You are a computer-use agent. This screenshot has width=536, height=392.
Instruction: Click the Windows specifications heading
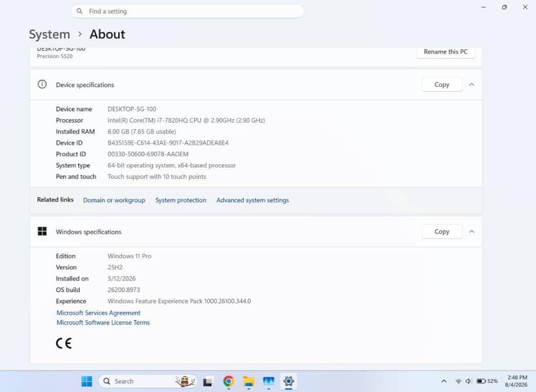[x=88, y=232]
